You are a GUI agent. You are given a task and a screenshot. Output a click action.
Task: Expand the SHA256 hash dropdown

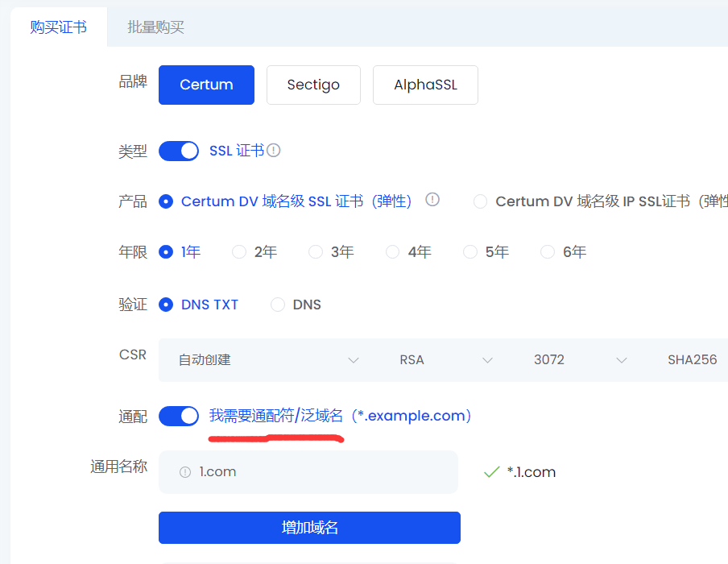click(693, 360)
